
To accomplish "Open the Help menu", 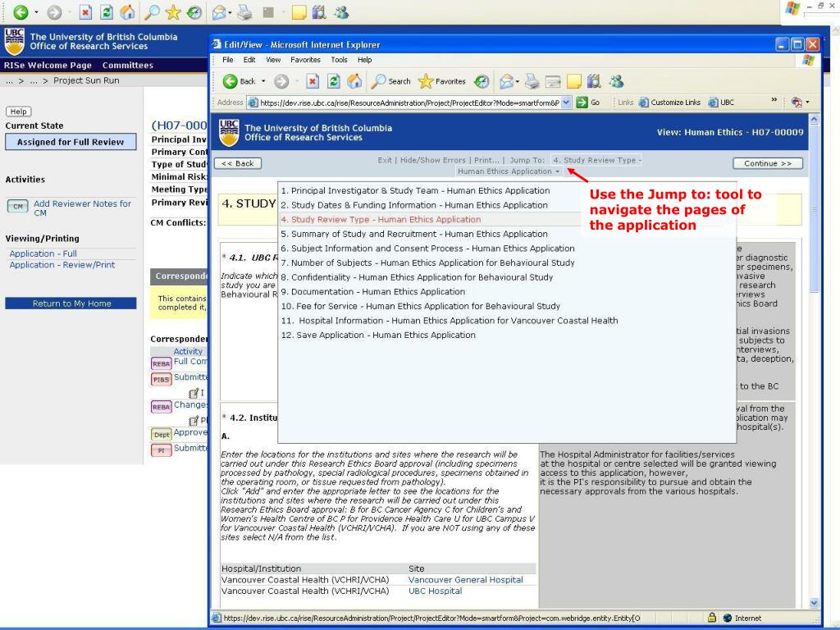I will (364, 60).
